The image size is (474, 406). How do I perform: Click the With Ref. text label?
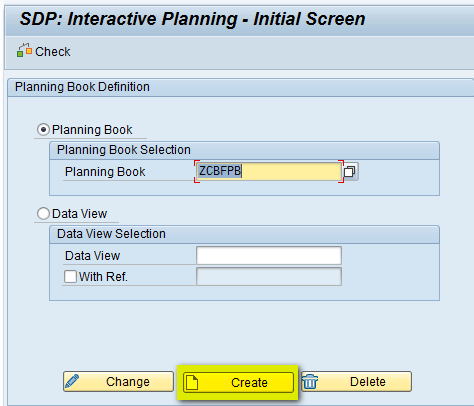[x=103, y=277]
